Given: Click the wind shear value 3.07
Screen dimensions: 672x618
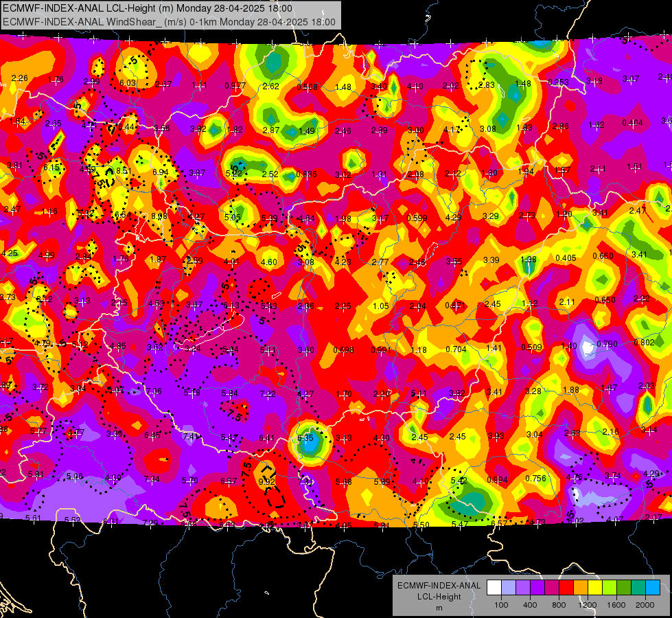Looking at the screenshot, I should 631,79.
